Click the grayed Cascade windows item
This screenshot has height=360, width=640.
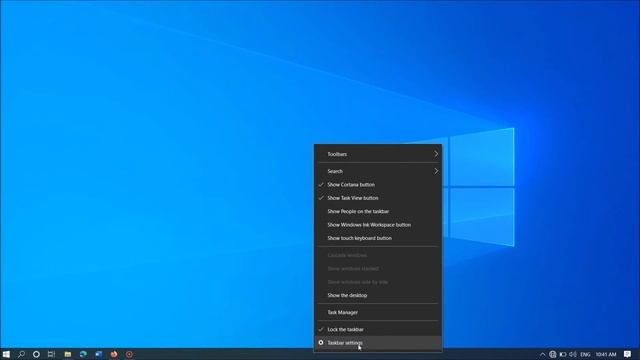click(378, 255)
